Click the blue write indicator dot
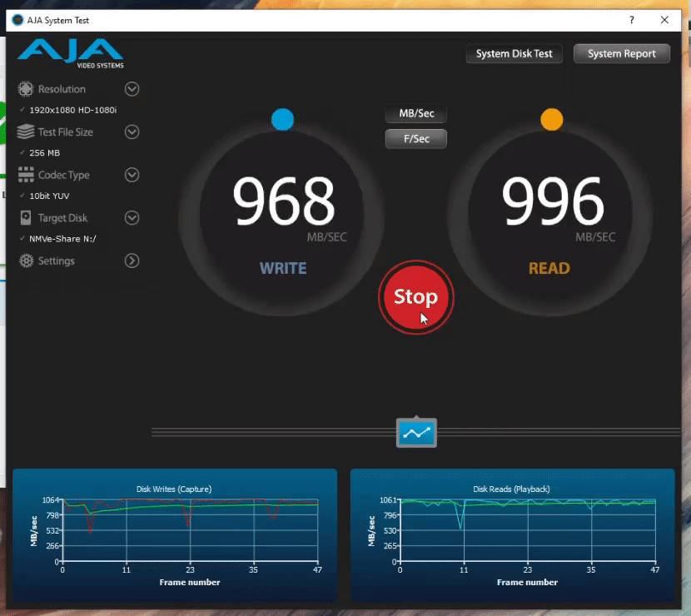The height and width of the screenshot is (616, 691). (x=282, y=119)
